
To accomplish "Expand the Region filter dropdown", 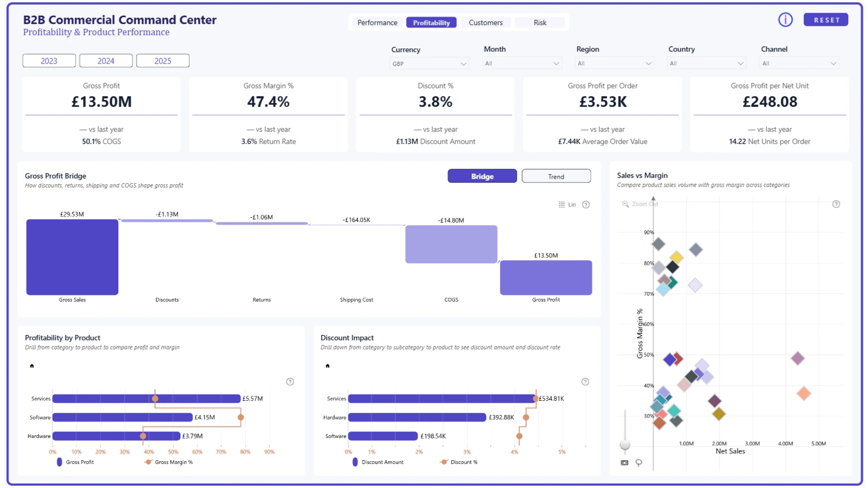I will pos(614,63).
